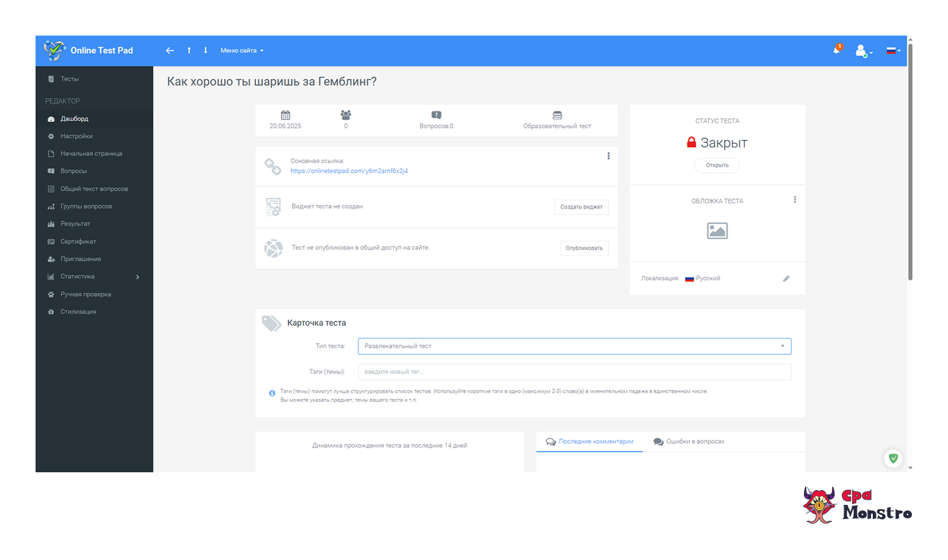Open the onlinetestpad.com test link
The image size is (948, 560).
point(349,171)
